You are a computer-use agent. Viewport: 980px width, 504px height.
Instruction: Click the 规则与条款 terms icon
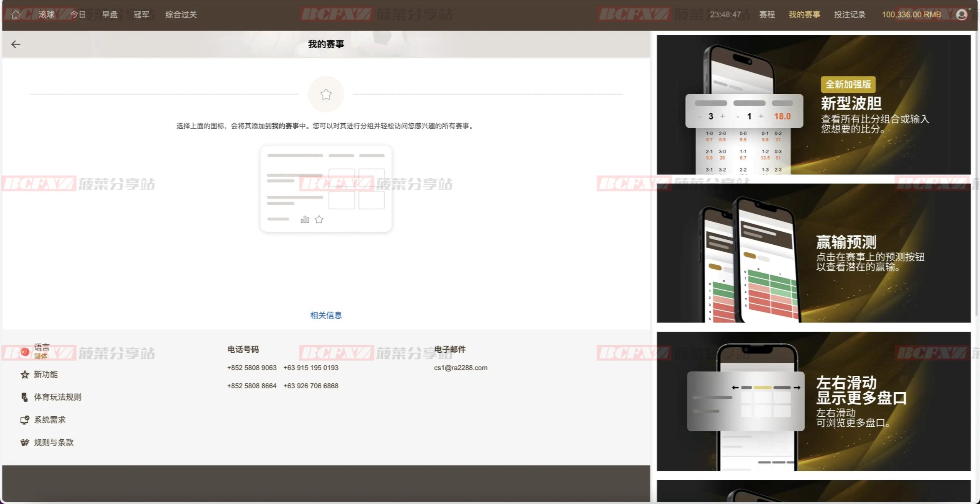pyautogui.click(x=25, y=443)
